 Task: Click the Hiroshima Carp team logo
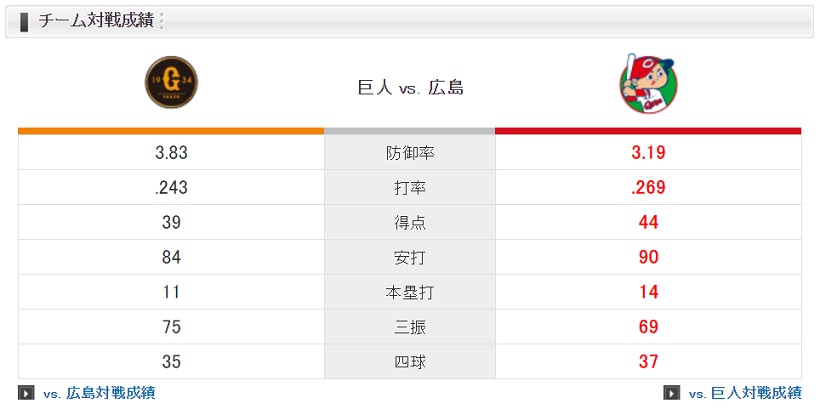click(x=647, y=82)
